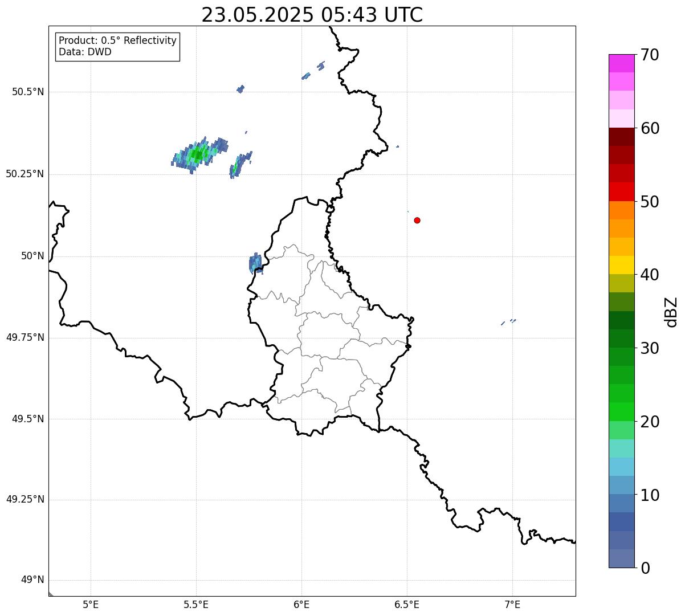Click the dBZ colorbar axis label
685x616 pixels.
[671, 311]
